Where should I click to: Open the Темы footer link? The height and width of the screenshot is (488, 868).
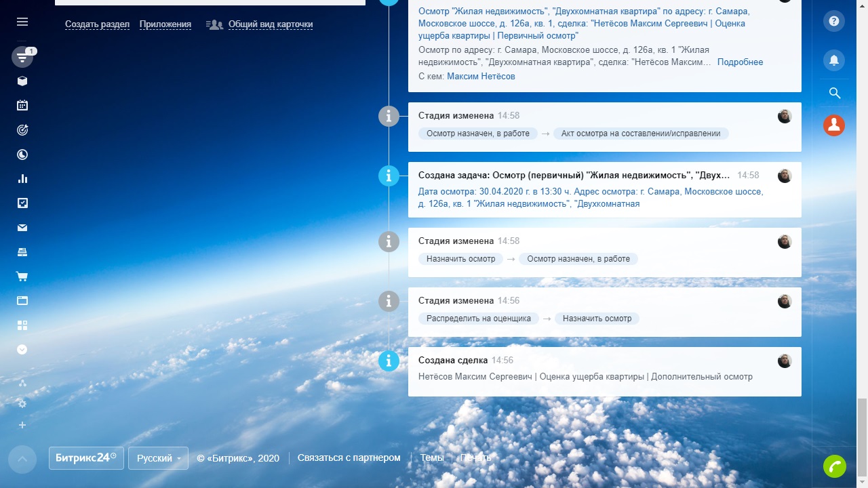[x=432, y=457]
